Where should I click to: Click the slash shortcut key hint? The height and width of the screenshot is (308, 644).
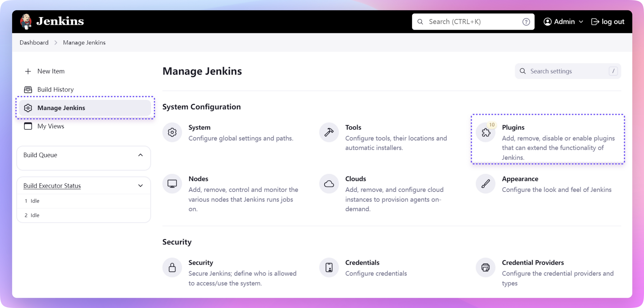(x=613, y=71)
